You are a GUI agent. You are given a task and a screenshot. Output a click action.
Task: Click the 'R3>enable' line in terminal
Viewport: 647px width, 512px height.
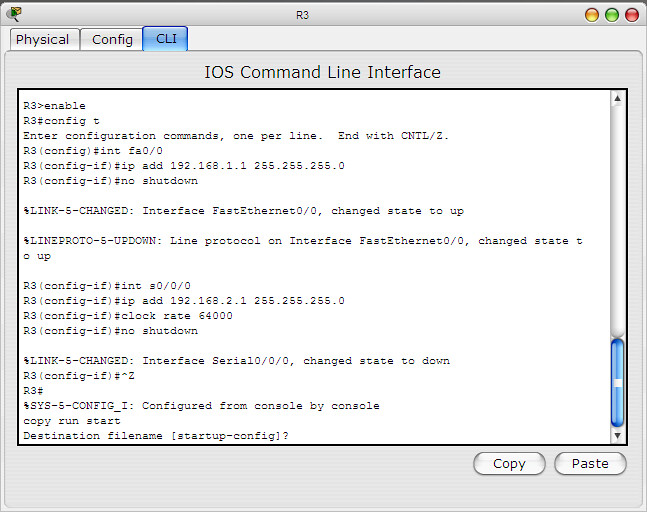[x=54, y=106]
